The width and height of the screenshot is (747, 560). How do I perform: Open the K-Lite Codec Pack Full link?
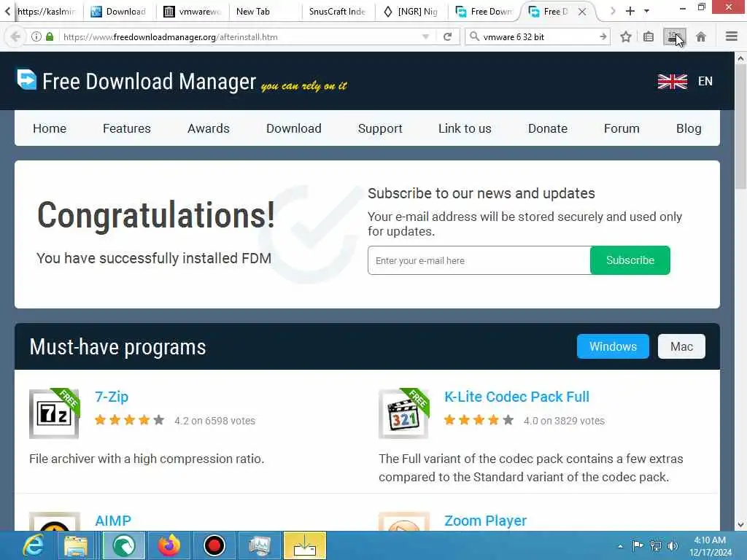516,397
